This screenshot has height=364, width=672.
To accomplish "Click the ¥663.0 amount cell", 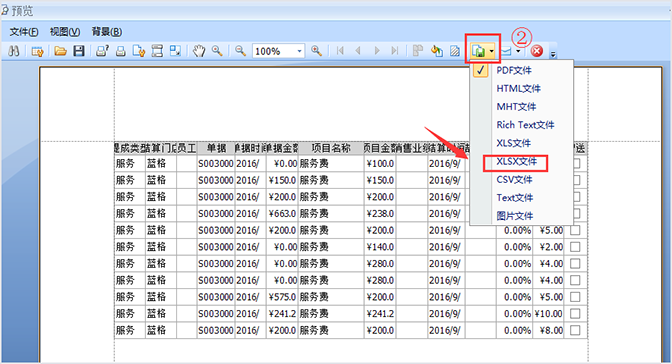I will (282, 214).
